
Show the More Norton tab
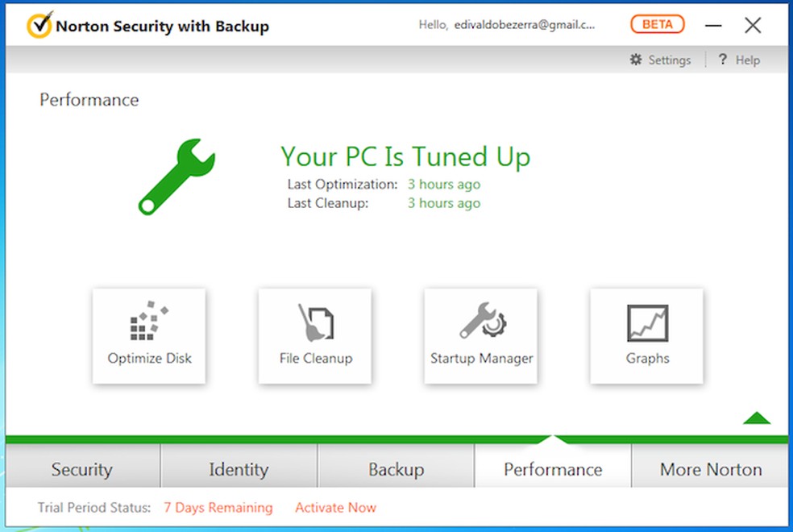coord(711,469)
